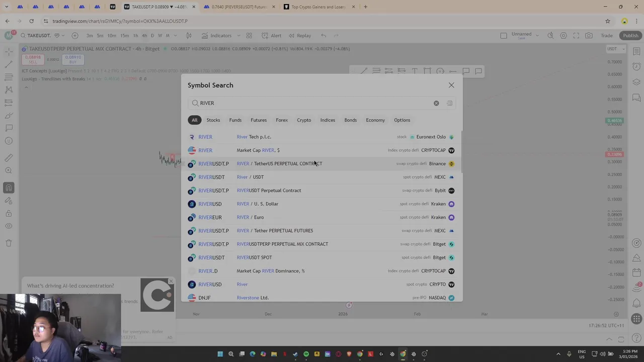
Task: Open Spotify from the taskbar
Action: (306, 354)
